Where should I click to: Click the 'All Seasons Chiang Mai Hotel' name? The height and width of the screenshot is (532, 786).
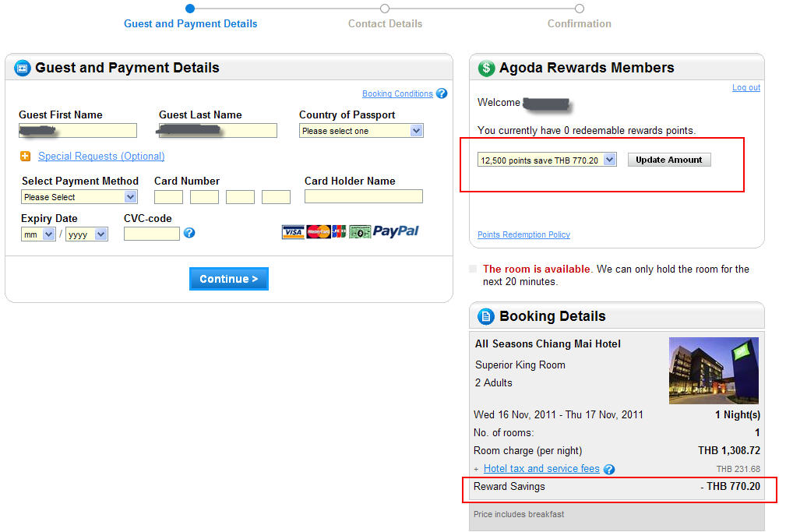548,344
